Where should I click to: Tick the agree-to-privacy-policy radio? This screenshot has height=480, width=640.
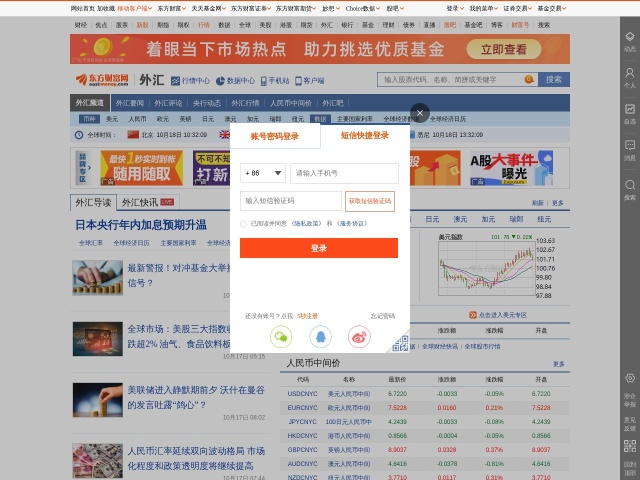point(244,224)
